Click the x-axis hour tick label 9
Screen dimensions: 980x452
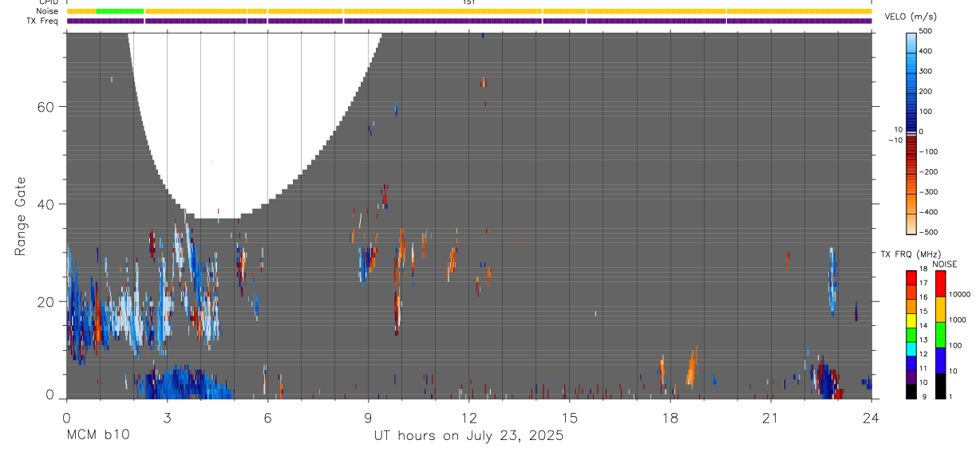(368, 418)
